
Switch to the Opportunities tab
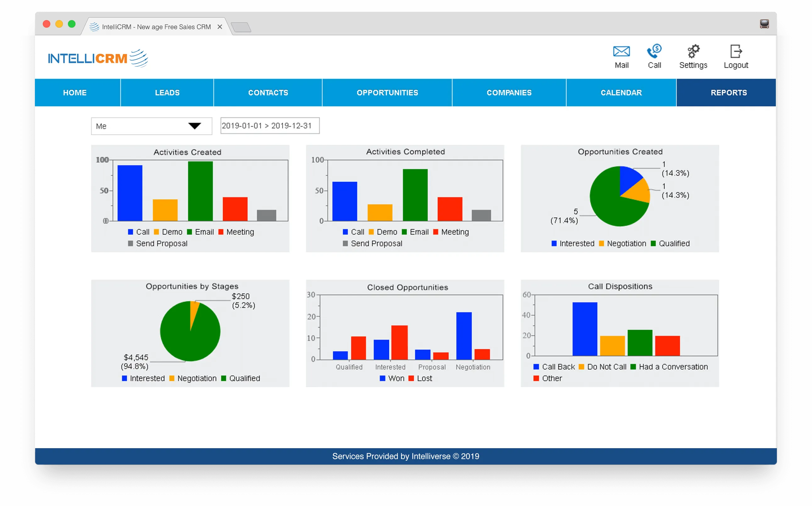(x=387, y=93)
